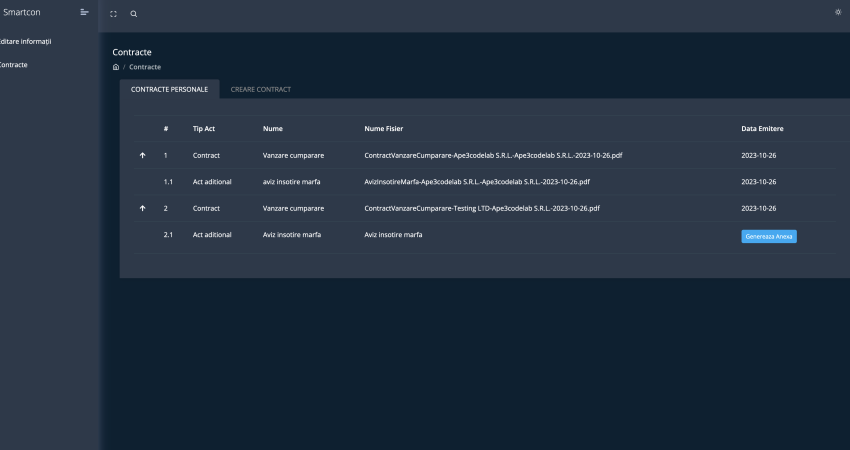The image size is (850, 450).
Task: Click date 2023-10-26 in row 1
Action: tap(758, 156)
